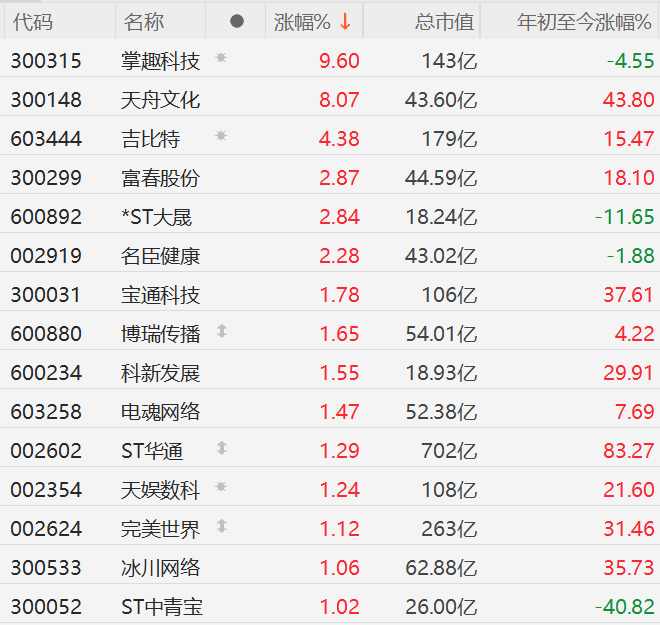Viewport: 660px width, 625px height.
Task: Sort by the 代码 column header
Action: tap(33, 22)
